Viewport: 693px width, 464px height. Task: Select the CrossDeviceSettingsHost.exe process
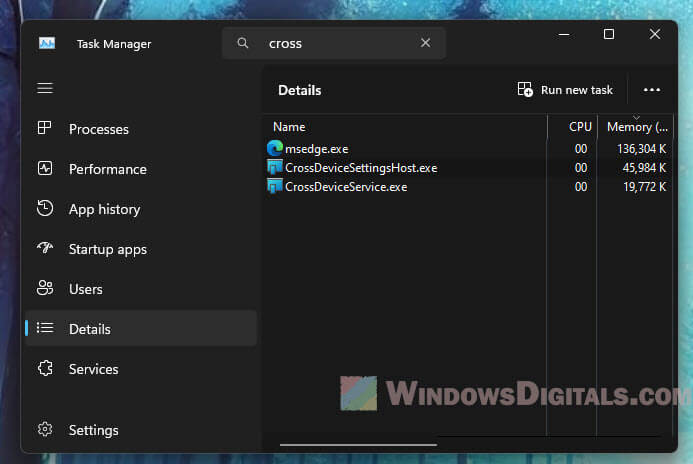point(468,168)
